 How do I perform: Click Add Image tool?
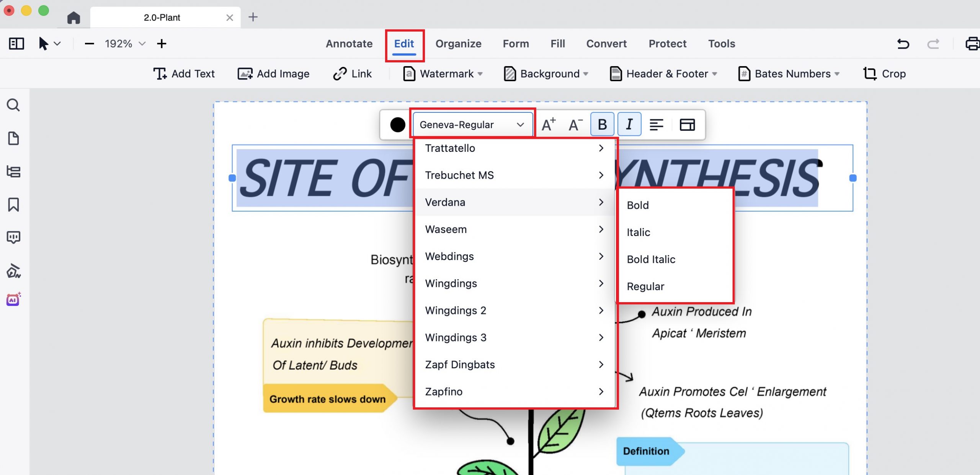(x=273, y=73)
